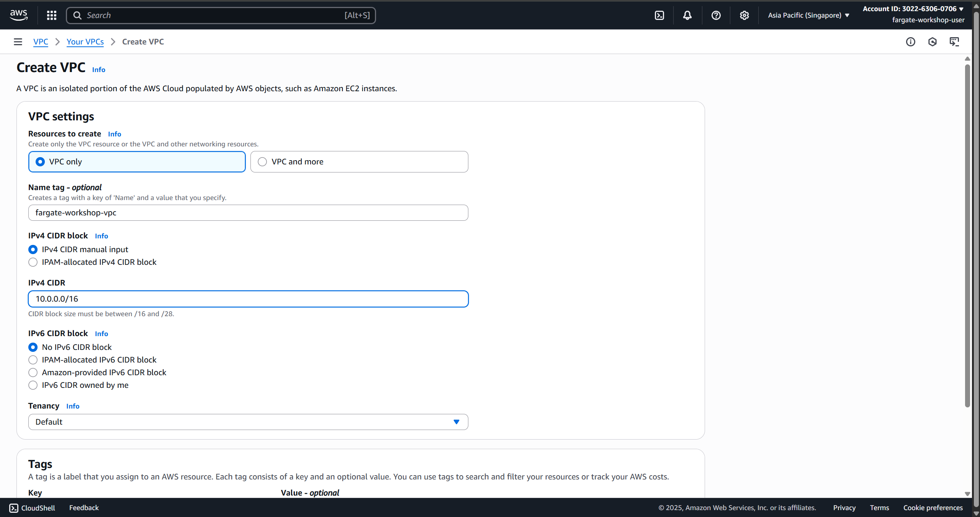Click Feedback in the footer
Viewport: 980px width, 517px height.
pyautogui.click(x=84, y=508)
